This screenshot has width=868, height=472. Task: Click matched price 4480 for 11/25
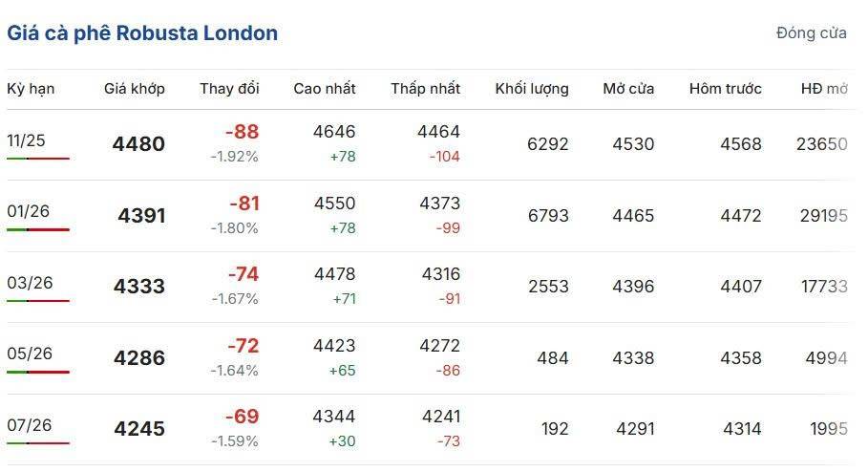click(x=138, y=144)
